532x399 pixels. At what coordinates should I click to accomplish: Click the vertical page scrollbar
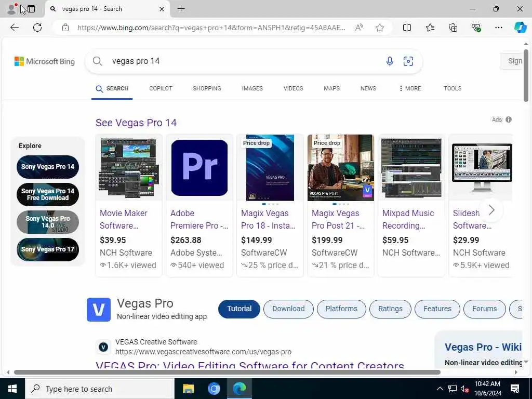tap(526, 76)
